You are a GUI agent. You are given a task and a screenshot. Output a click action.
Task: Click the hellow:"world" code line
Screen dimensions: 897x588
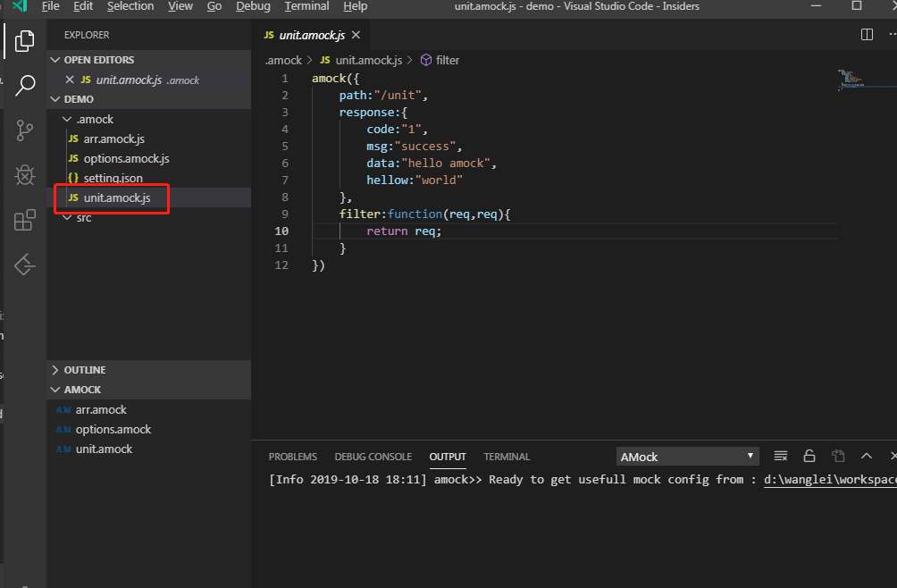415,181
